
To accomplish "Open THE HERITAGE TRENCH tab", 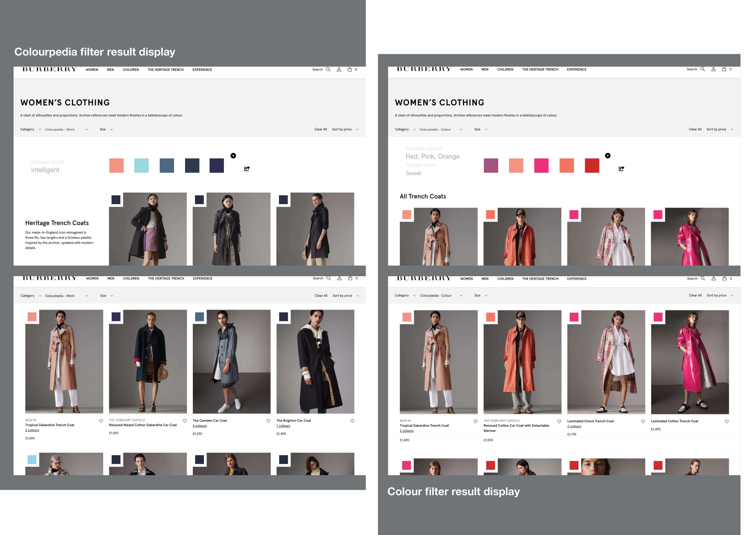I will (166, 70).
